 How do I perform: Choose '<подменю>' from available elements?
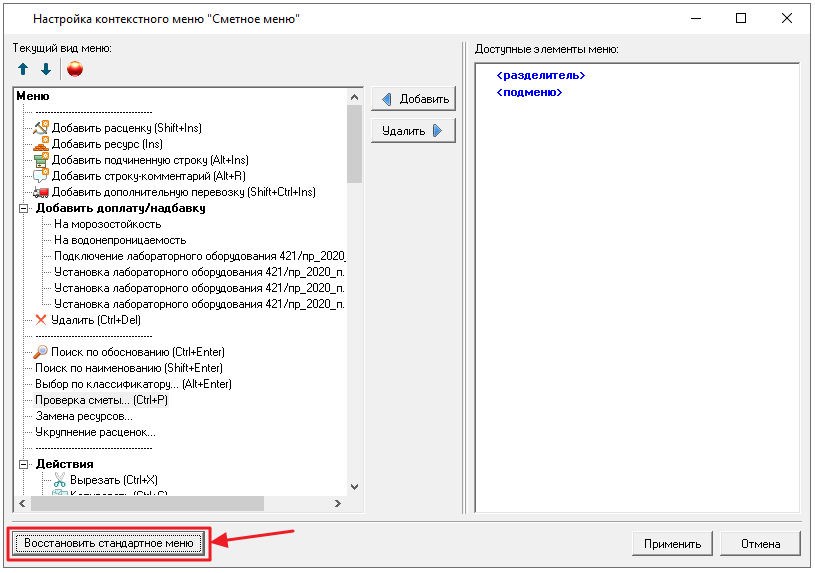(529, 92)
